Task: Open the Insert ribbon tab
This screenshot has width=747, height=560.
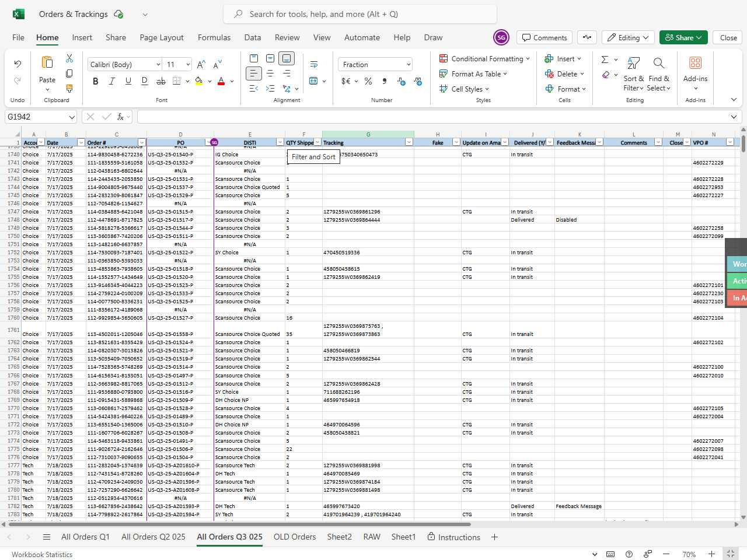Action: click(x=82, y=37)
